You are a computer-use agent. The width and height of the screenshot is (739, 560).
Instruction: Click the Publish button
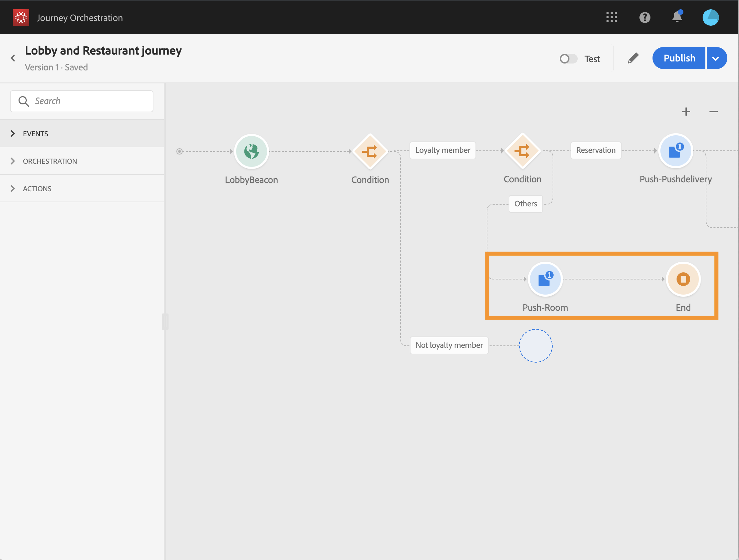coord(679,58)
